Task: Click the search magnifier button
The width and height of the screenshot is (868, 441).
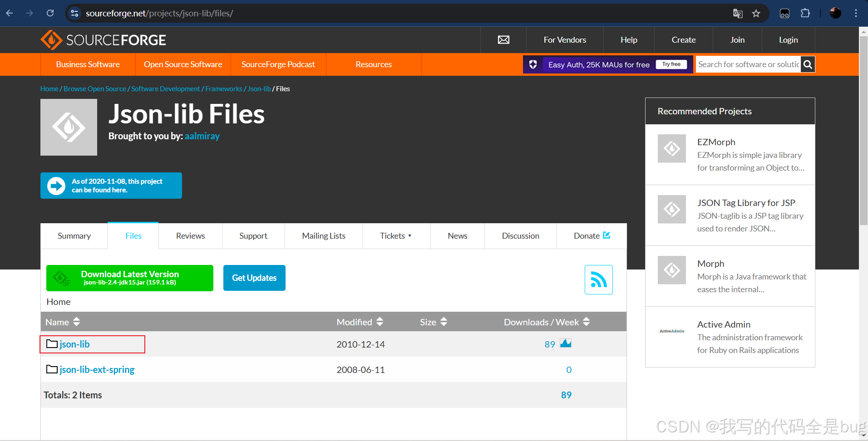Action: click(808, 64)
